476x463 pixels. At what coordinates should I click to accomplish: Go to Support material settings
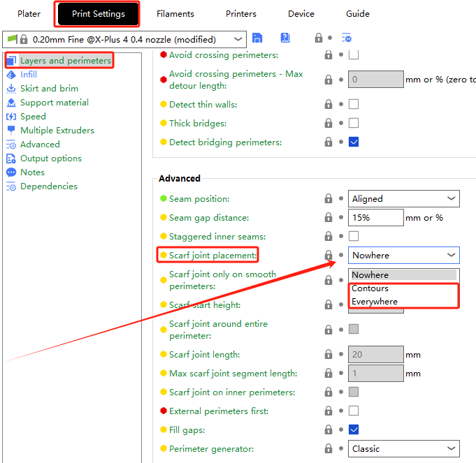click(54, 103)
